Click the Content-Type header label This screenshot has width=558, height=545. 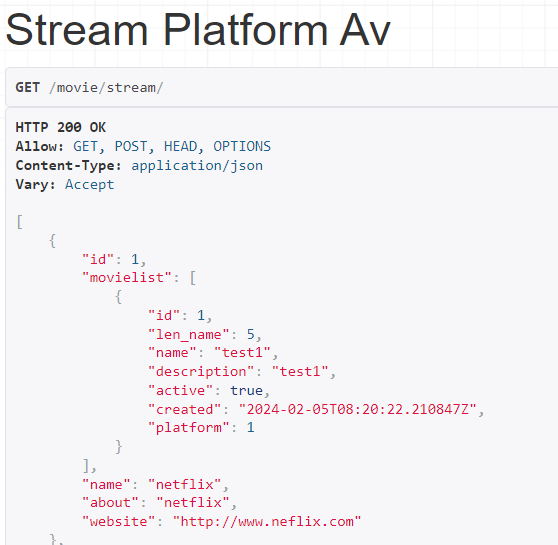68,166
